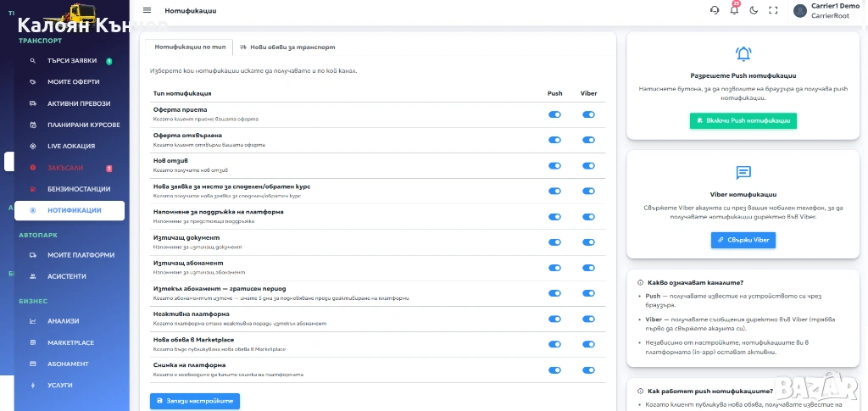Screen dimensions: 868x411
Task: Turn off Viber for Снимка на платформа
Action: (588, 370)
